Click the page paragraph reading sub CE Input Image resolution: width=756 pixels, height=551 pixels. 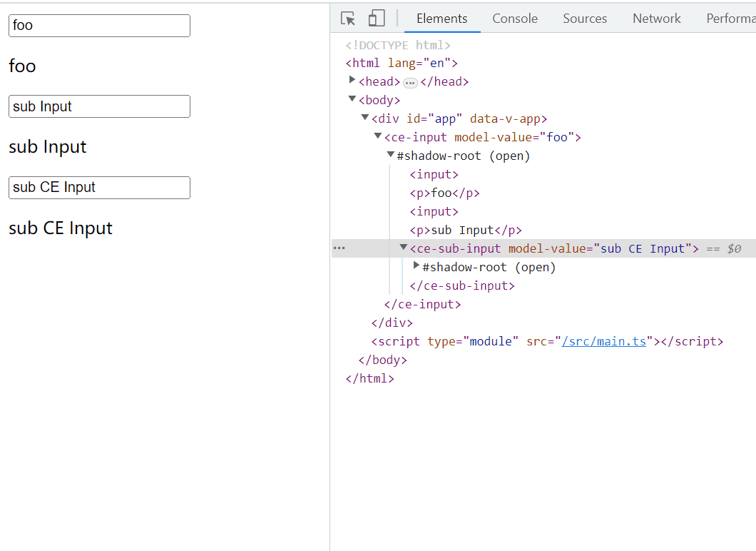[x=61, y=228]
